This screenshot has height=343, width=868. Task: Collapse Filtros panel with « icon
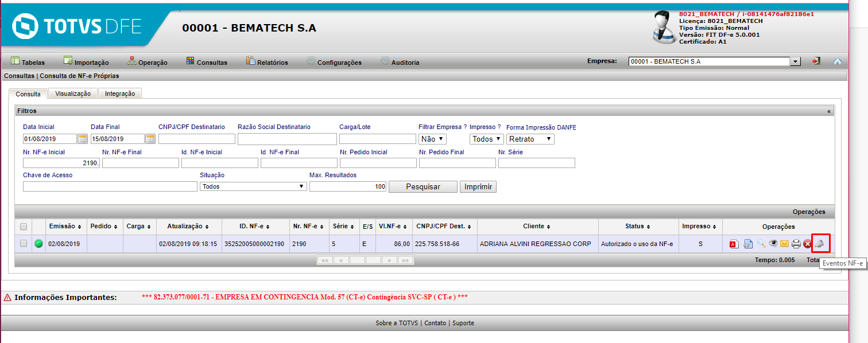click(828, 111)
